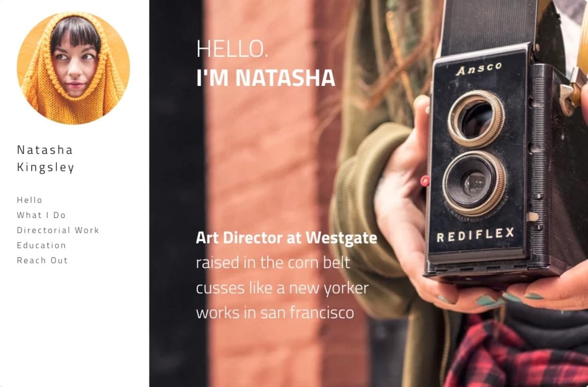Click the Art Director at Westgate text
Viewport: 588px width, 387px height.
(287, 238)
